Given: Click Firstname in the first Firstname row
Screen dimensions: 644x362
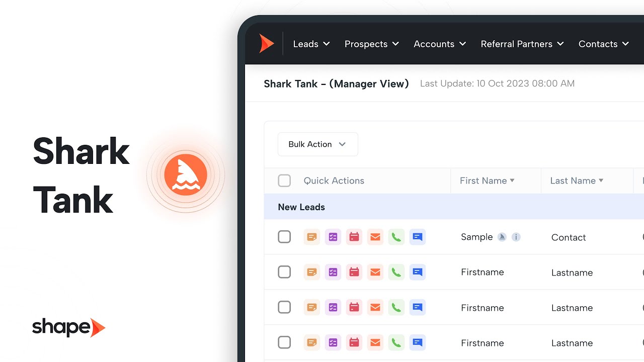Looking at the screenshot, I should (x=482, y=272).
